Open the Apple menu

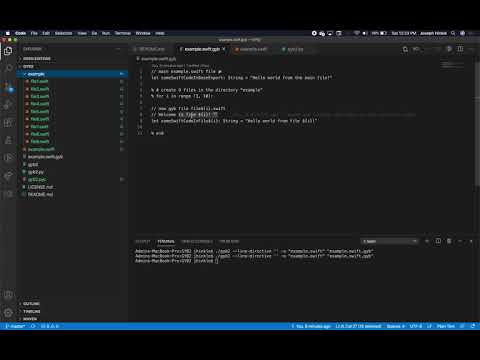[x=7, y=33]
